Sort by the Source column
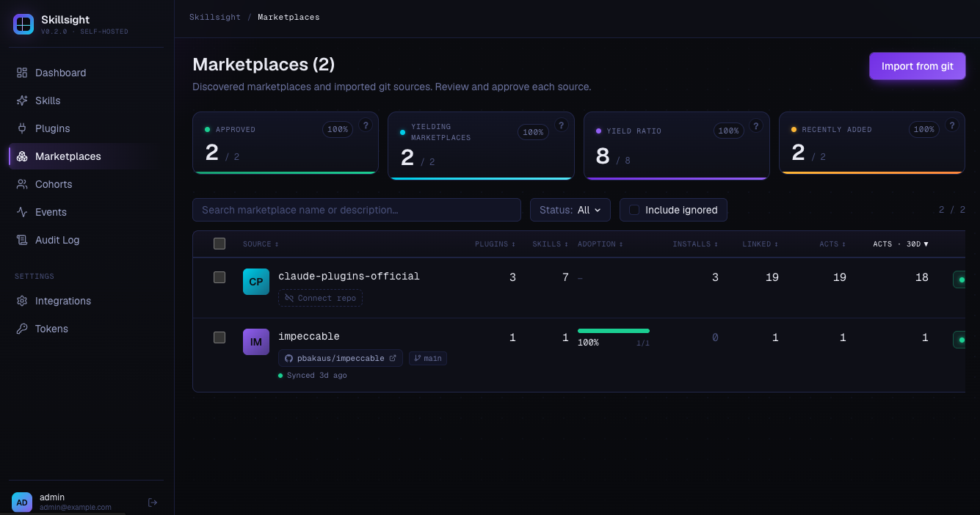Screen dimensions: 980x515 pos(261,244)
